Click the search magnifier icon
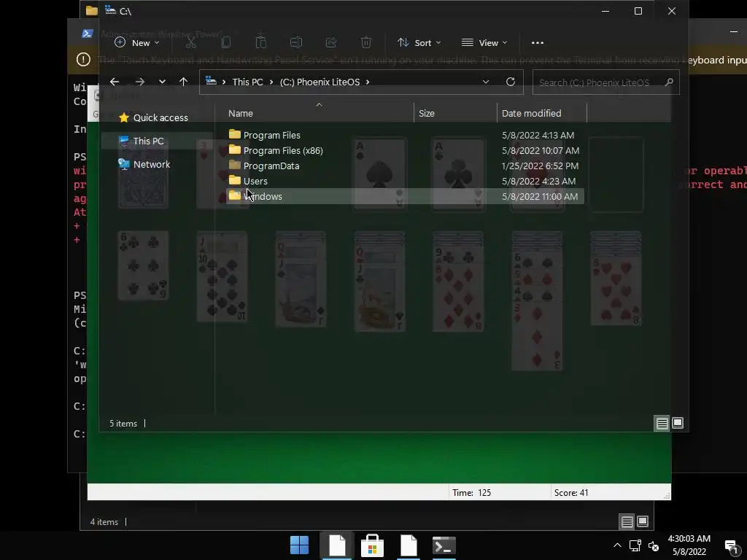 coord(669,82)
